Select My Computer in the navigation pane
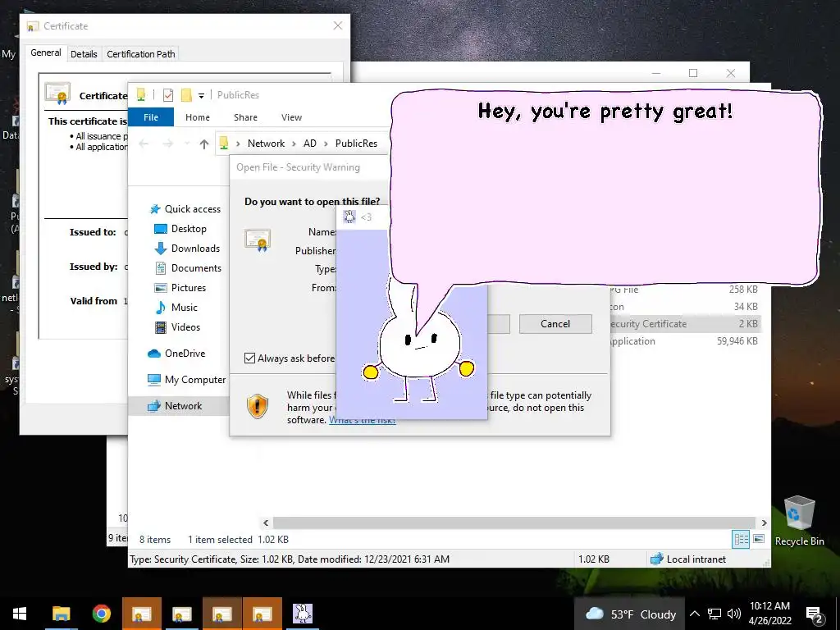 coord(186,380)
